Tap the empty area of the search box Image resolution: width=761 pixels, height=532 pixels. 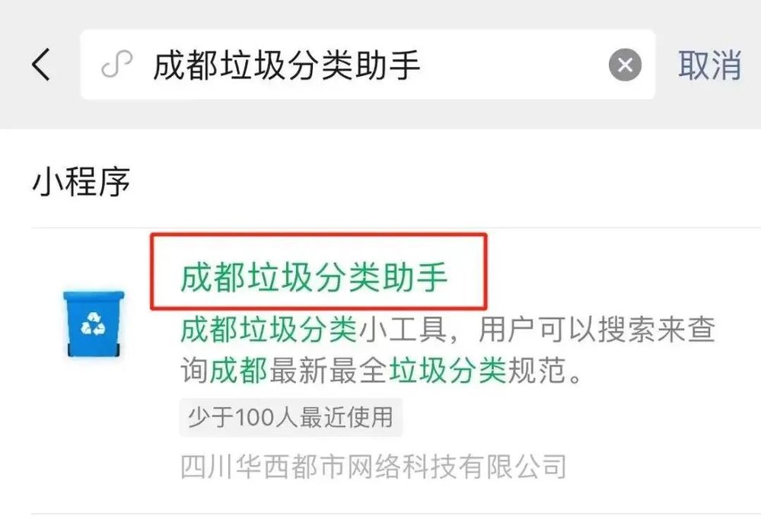(x=514, y=65)
